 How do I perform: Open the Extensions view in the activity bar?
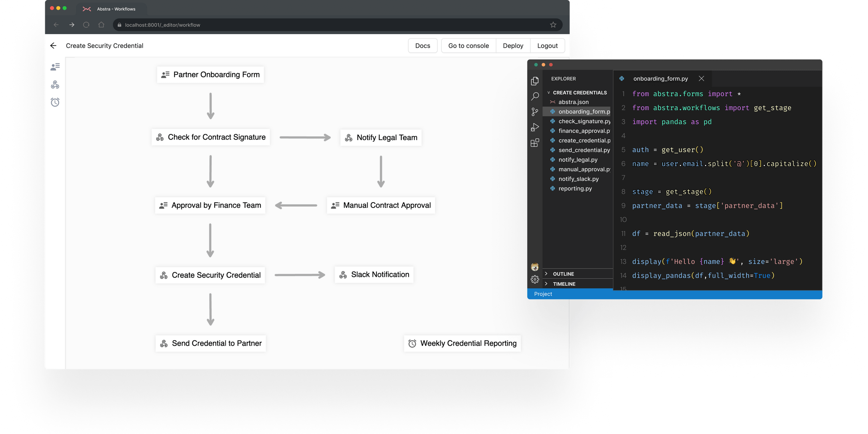click(535, 143)
